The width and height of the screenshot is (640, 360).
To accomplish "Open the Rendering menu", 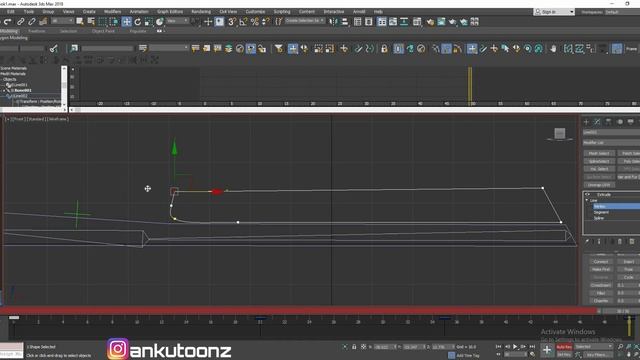I will point(201,12).
